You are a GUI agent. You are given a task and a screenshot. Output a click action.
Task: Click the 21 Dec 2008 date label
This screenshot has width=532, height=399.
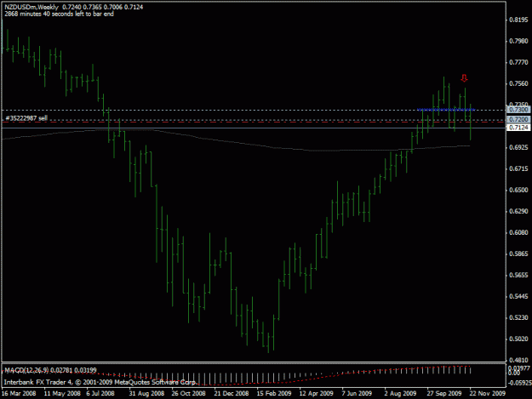232,393
